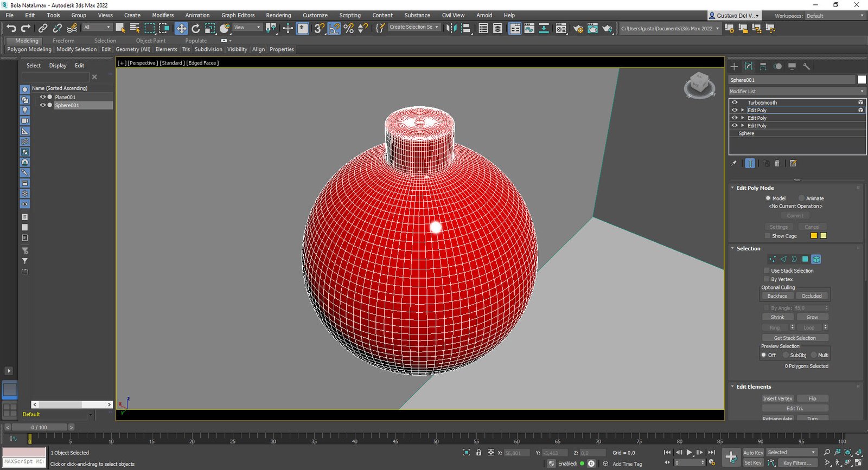Select the SubObj preview radio button
868x470 pixels.
pos(786,355)
